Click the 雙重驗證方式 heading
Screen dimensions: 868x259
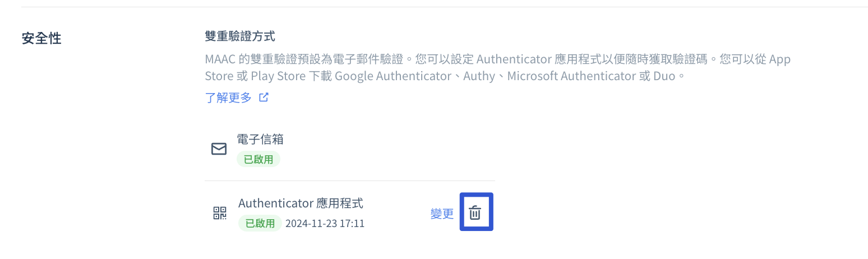click(x=240, y=37)
